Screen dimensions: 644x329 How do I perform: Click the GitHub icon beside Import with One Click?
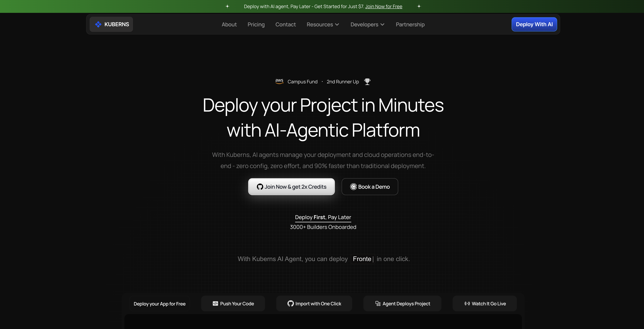[291, 303]
